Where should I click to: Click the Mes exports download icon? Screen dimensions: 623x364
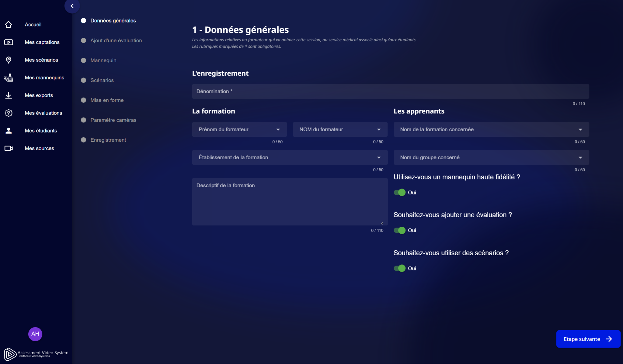(x=9, y=95)
